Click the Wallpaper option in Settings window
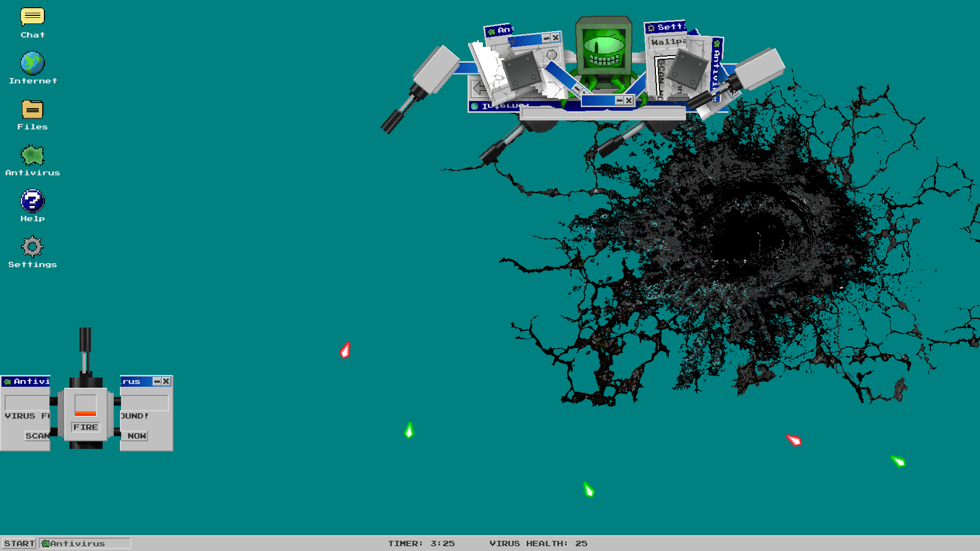The image size is (980, 551). click(669, 40)
